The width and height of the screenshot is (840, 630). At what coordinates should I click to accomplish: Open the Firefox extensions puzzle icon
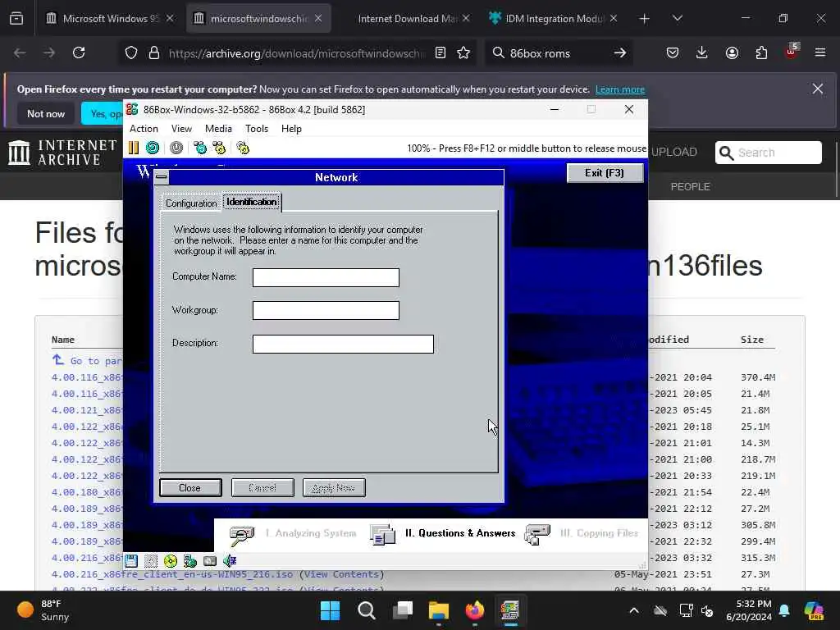tap(761, 53)
